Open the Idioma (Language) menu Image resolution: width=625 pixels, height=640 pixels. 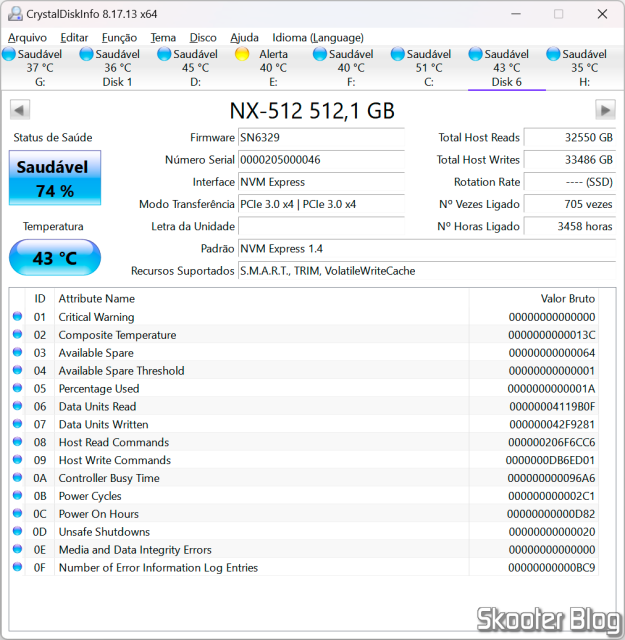[318, 38]
